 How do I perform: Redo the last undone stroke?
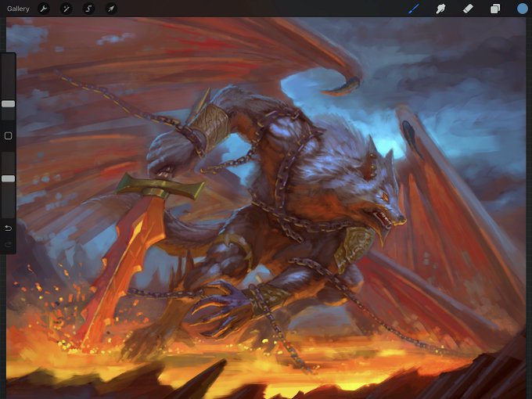pos(8,244)
